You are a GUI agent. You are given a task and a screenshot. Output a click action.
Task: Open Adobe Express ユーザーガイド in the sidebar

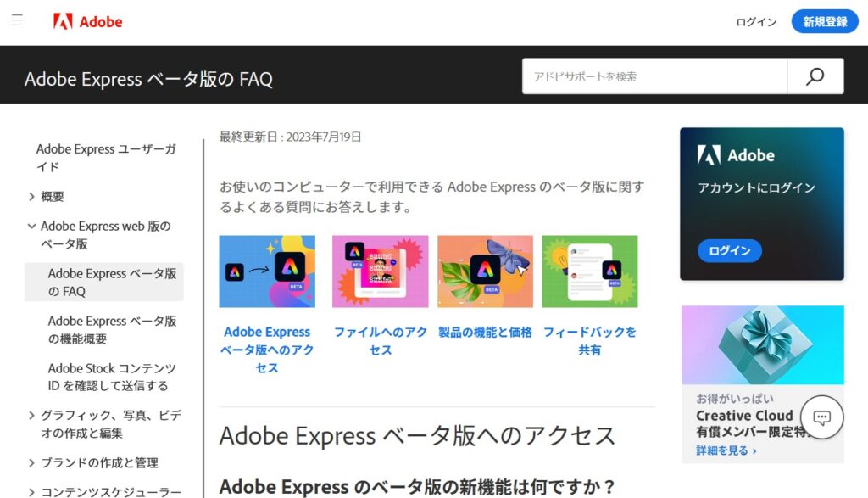106,158
